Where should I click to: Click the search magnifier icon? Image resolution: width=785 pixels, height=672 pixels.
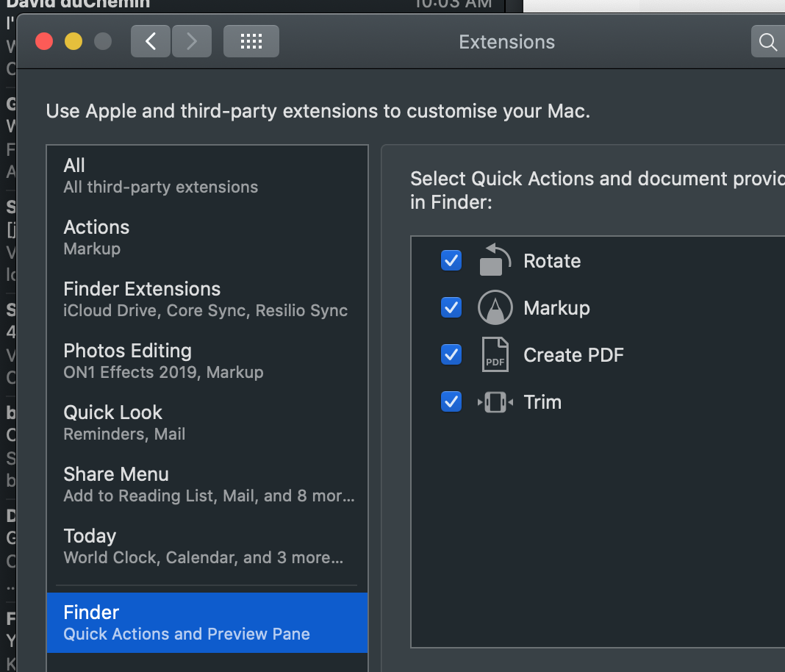768,42
